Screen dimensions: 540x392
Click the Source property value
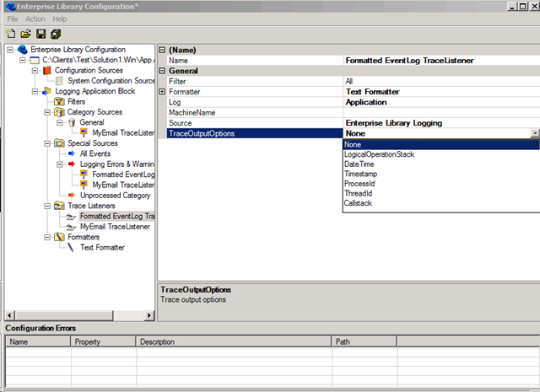point(441,123)
